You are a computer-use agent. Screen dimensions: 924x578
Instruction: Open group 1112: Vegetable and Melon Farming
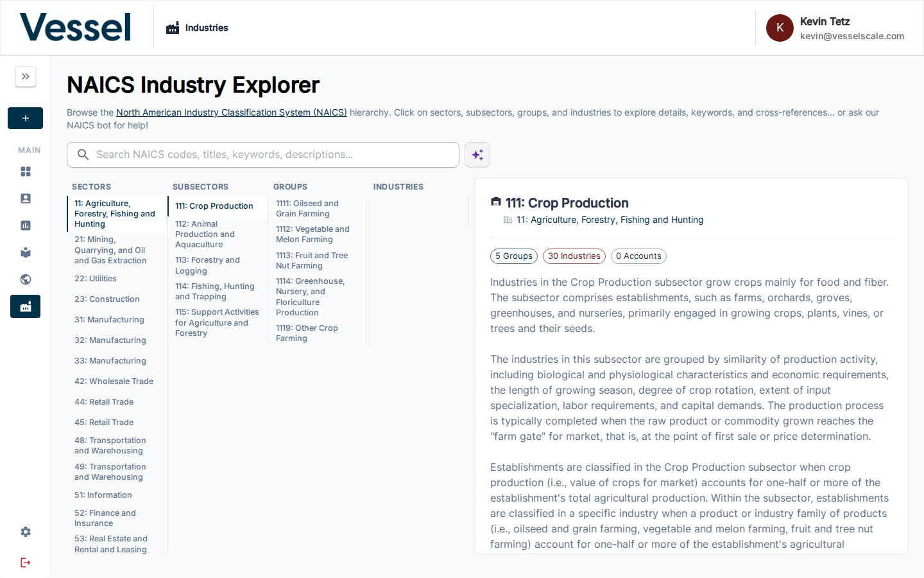coord(318,234)
